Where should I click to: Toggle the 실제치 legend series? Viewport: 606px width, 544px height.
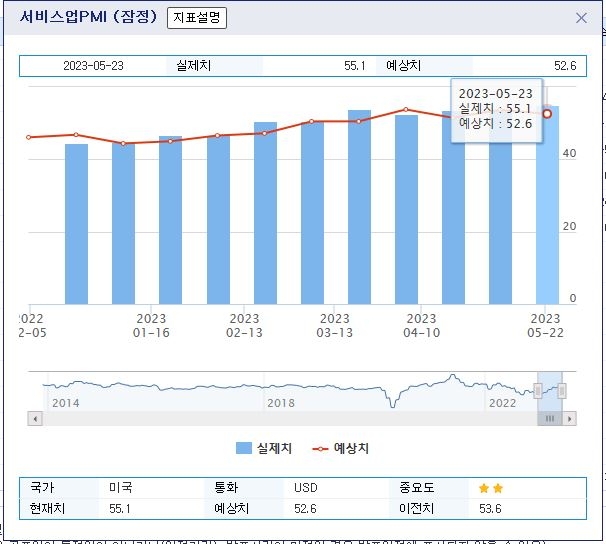pyautogui.click(x=264, y=448)
